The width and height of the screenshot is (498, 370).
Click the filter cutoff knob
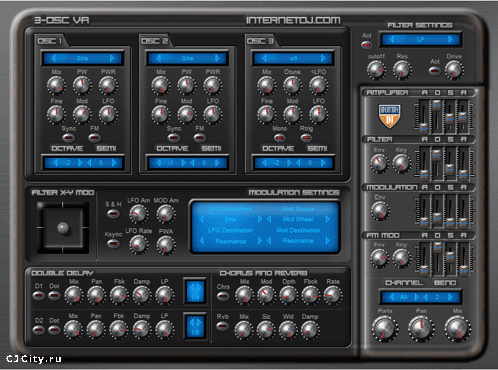click(376, 70)
